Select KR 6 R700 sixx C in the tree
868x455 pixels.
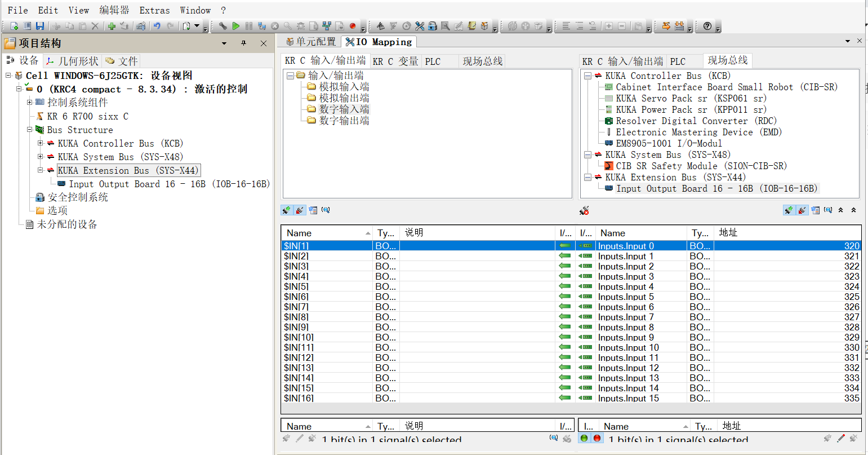(x=87, y=116)
